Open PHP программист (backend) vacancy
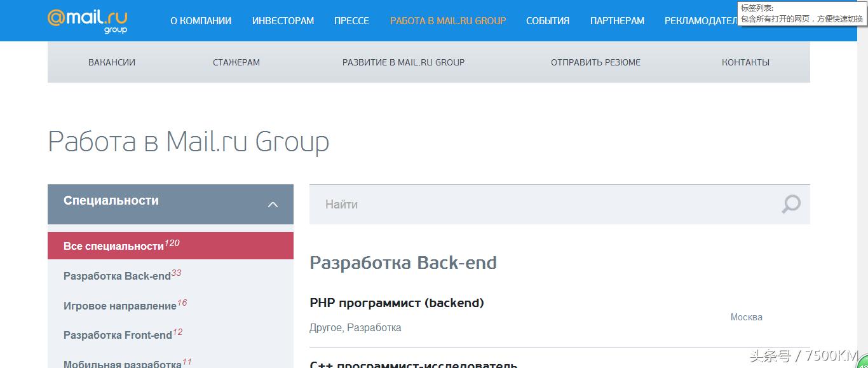868x368 pixels. 397,303
